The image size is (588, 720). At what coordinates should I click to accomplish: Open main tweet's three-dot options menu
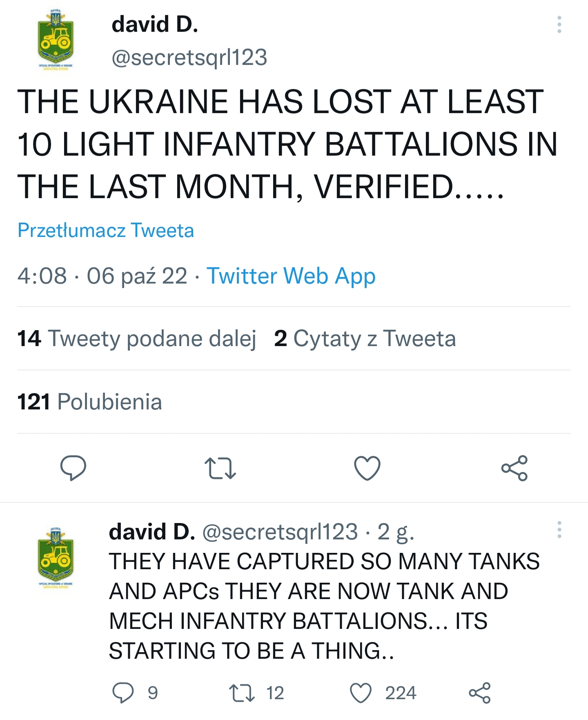point(559,25)
